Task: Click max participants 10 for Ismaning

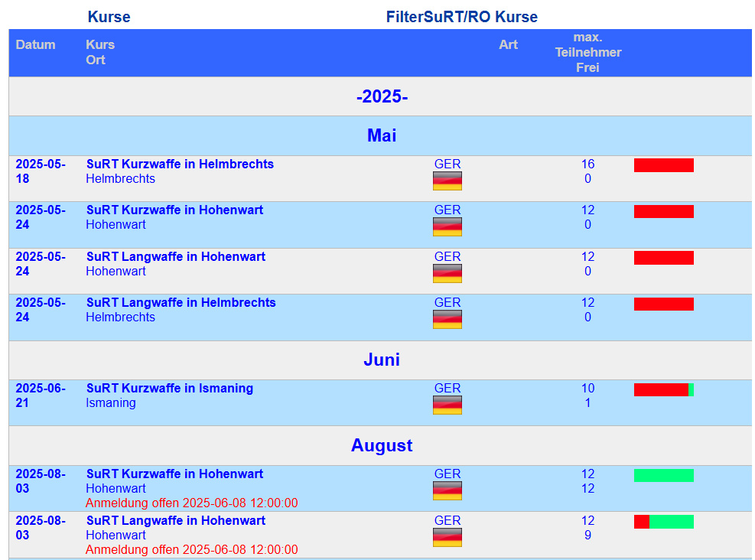Action: [x=588, y=388]
